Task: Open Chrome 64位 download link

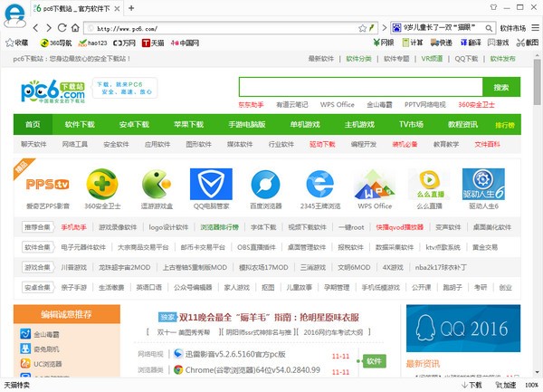Action: 252,370
